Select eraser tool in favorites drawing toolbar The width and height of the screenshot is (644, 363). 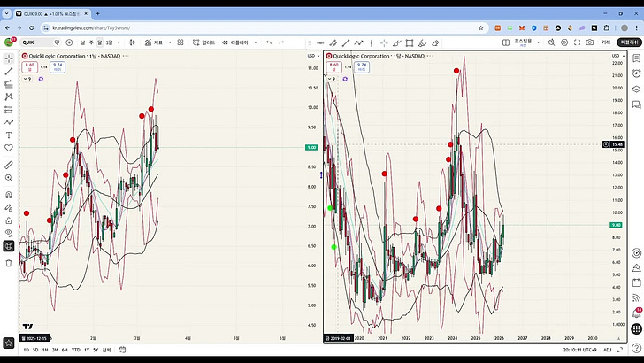[435, 42]
